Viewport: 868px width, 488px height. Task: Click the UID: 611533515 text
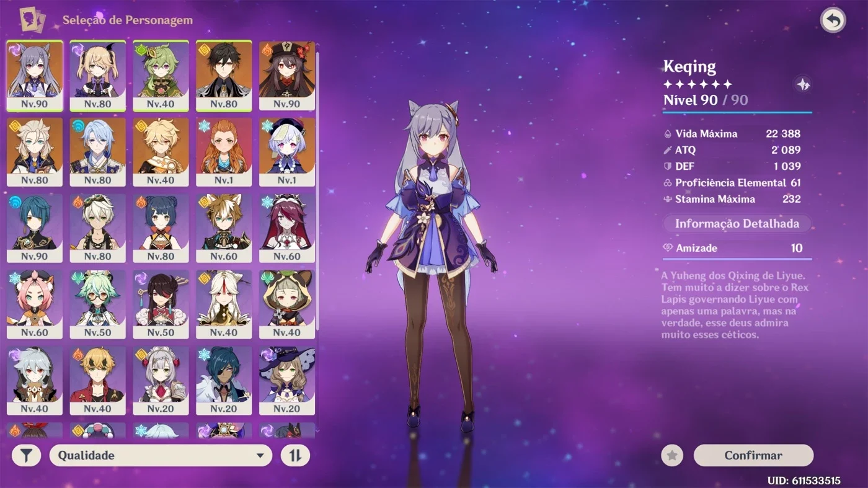point(804,481)
